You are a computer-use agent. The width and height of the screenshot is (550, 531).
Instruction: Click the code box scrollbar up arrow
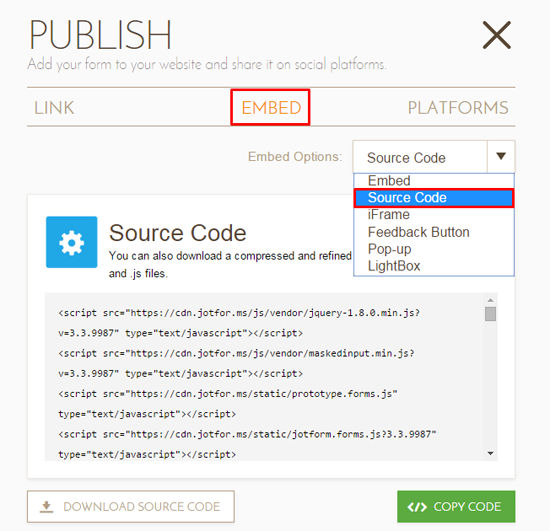point(490,300)
